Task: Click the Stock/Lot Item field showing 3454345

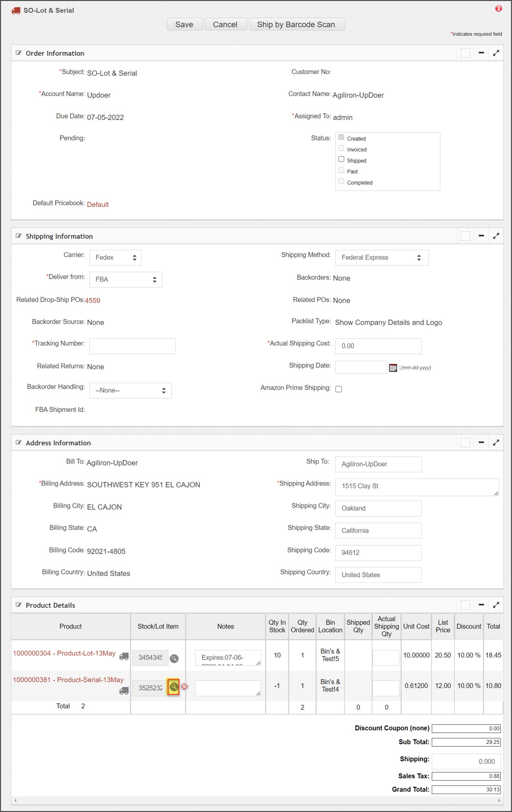Action: point(150,658)
